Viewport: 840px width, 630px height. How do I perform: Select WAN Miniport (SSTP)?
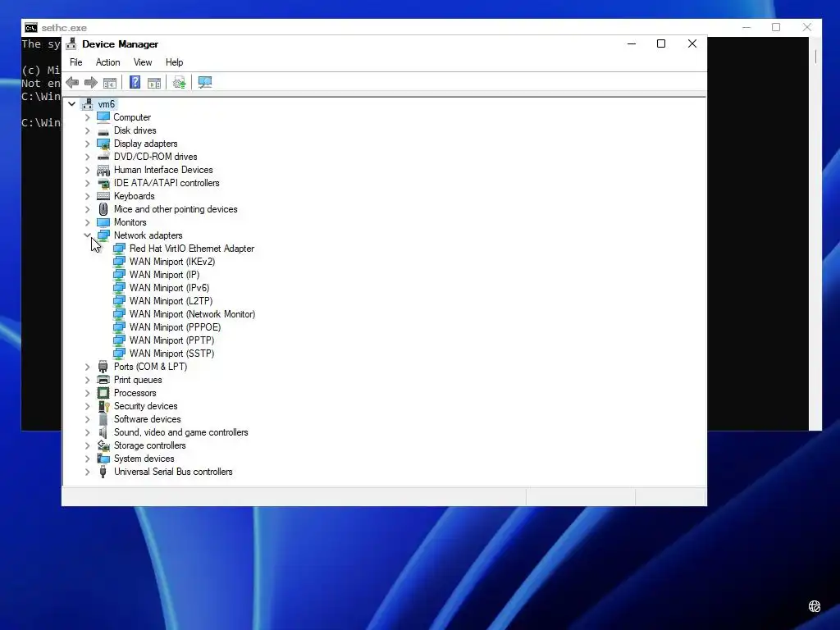pyautogui.click(x=172, y=354)
